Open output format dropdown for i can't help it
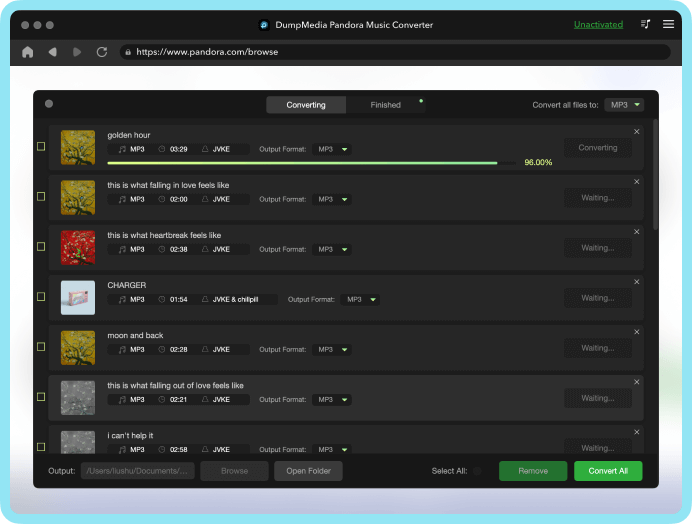This screenshot has height=524, width=692. click(x=331, y=449)
